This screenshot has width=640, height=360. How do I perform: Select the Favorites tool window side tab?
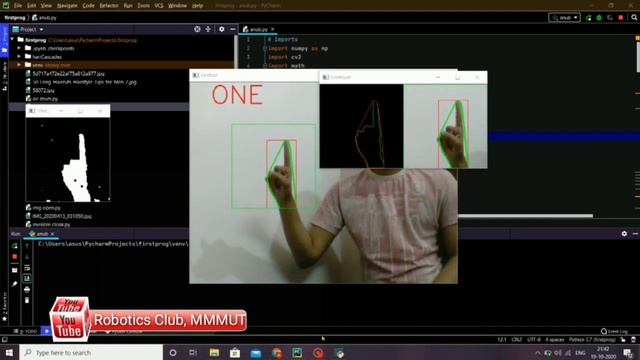coord(4,306)
